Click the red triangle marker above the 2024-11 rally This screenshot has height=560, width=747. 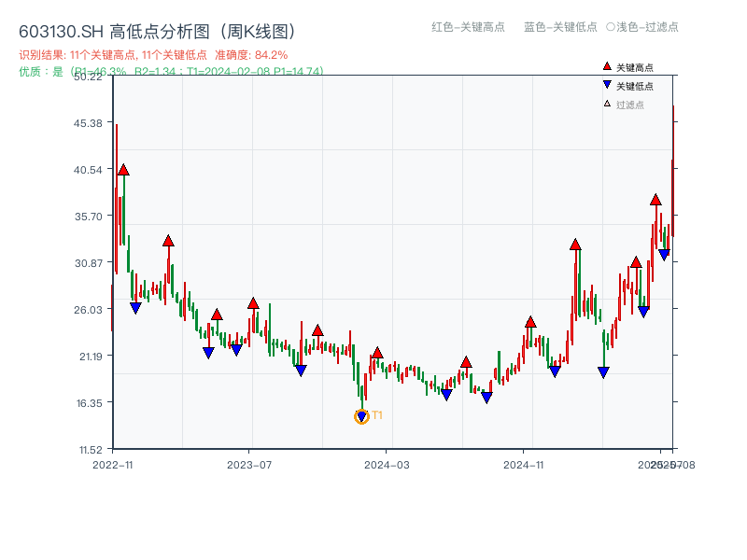[575, 245]
